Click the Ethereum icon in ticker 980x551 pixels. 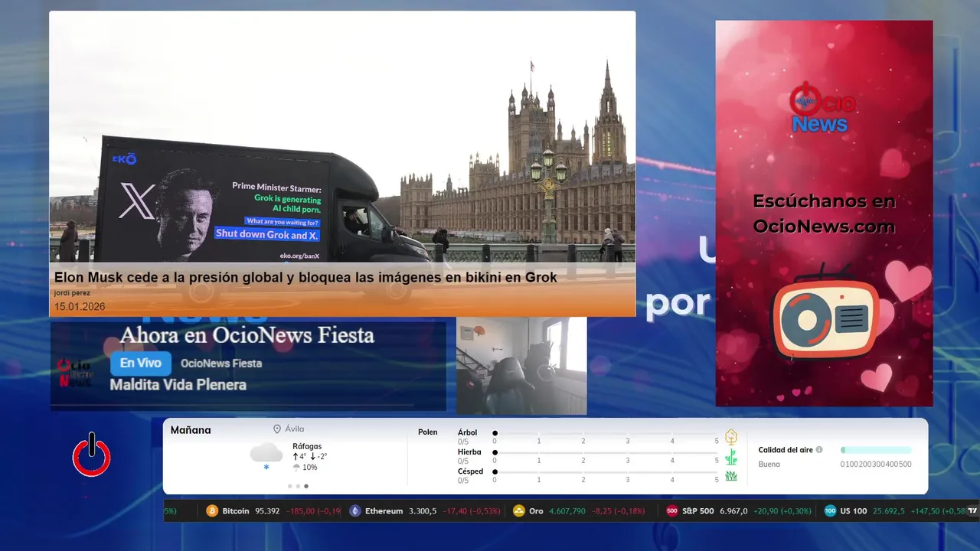tap(354, 511)
